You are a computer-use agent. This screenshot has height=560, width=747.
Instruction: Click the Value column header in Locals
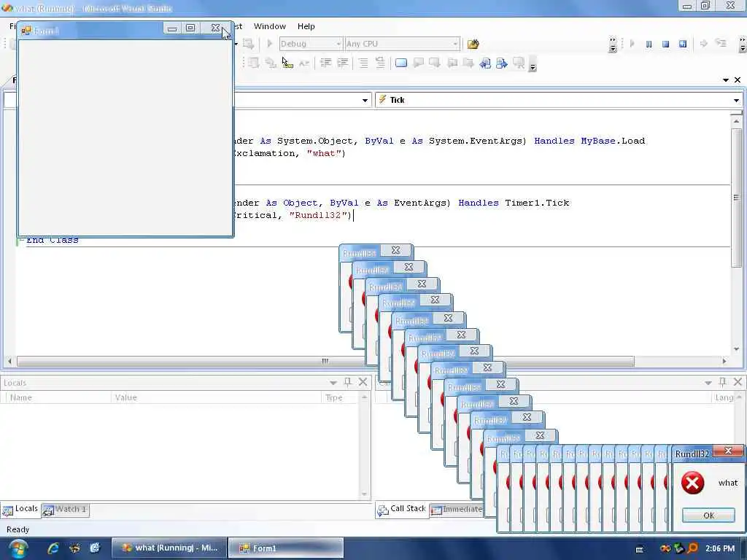coord(216,397)
